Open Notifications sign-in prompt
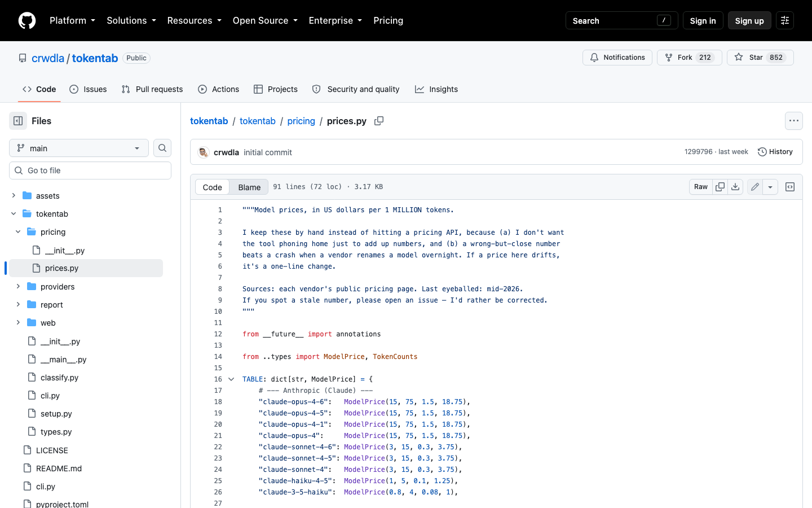Viewport: 812px width, 508px height. click(617, 58)
